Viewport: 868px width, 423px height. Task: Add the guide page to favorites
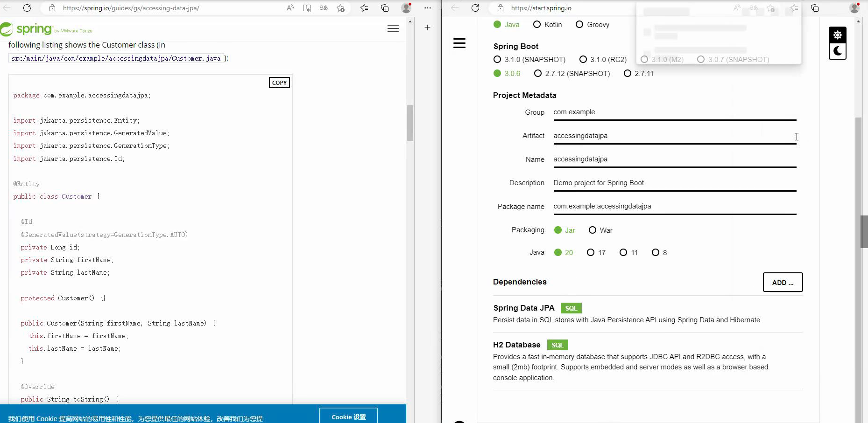pyautogui.click(x=341, y=8)
